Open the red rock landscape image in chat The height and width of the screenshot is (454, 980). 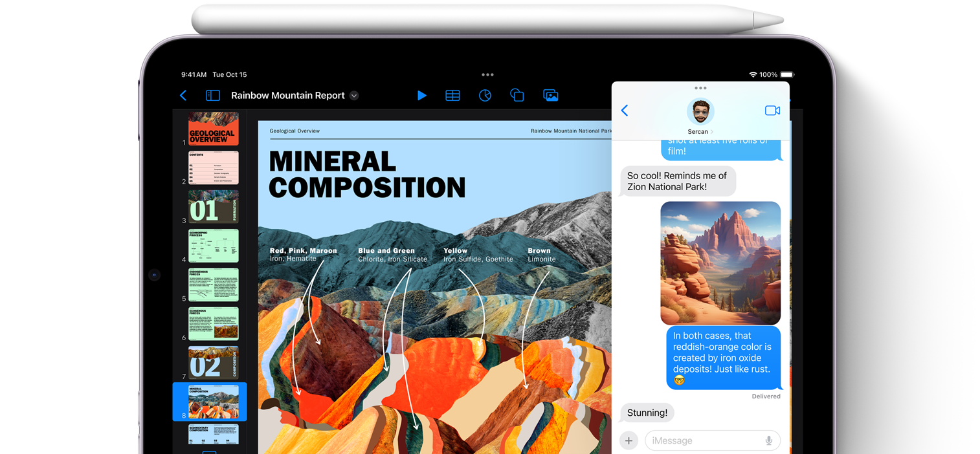tap(720, 263)
